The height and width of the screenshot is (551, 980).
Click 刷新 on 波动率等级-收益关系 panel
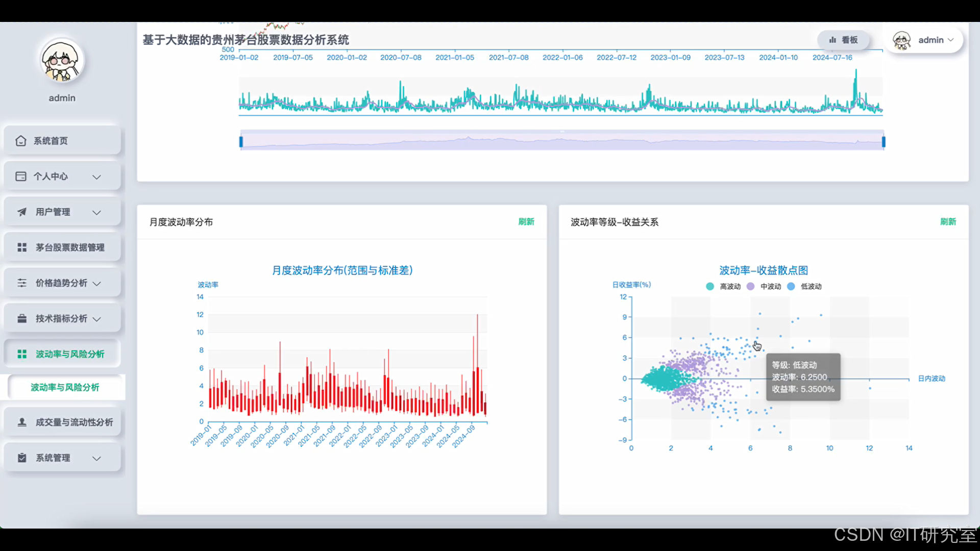[x=948, y=221]
